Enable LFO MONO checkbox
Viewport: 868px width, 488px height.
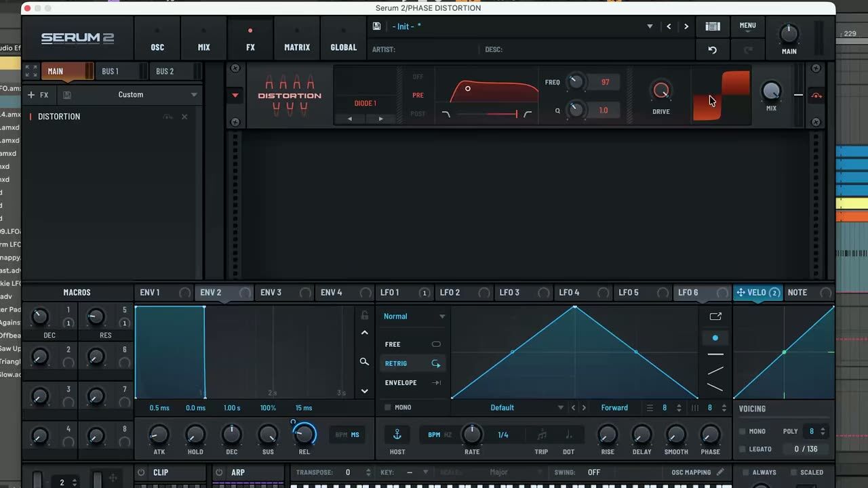coord(388,407)
